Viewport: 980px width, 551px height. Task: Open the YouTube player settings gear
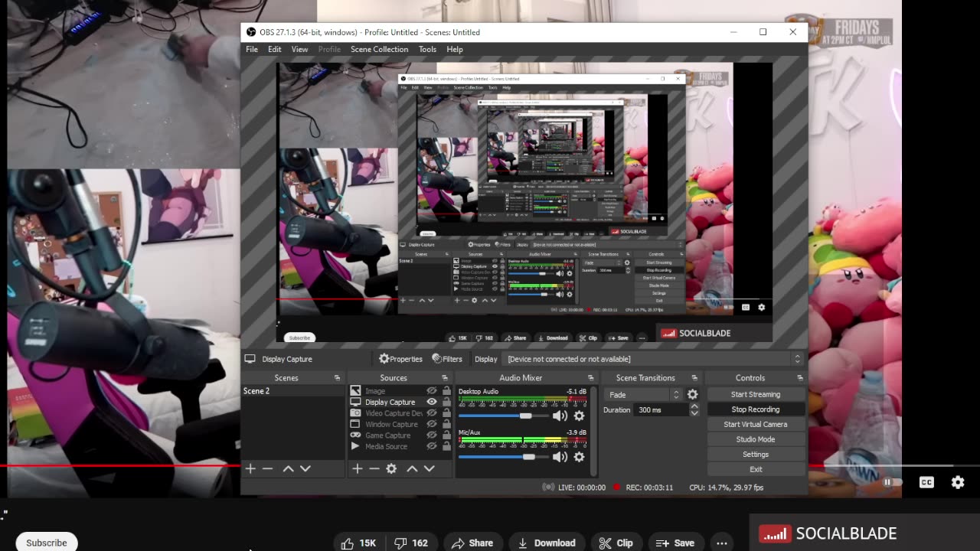[958, 482]
